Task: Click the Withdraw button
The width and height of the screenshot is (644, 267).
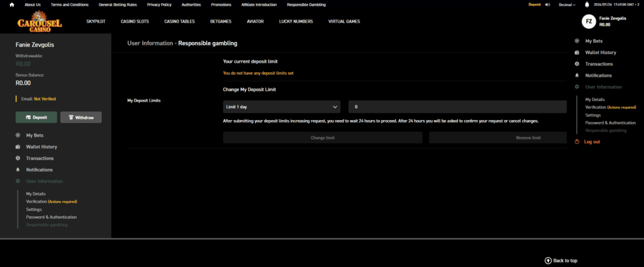Action: 81,117
